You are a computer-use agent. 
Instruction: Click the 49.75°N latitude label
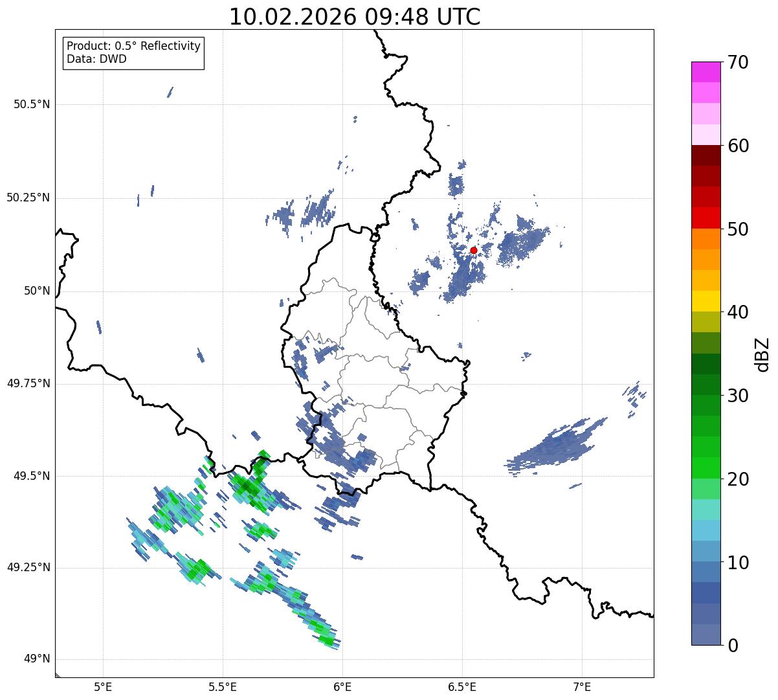click(x=28, y=383)
